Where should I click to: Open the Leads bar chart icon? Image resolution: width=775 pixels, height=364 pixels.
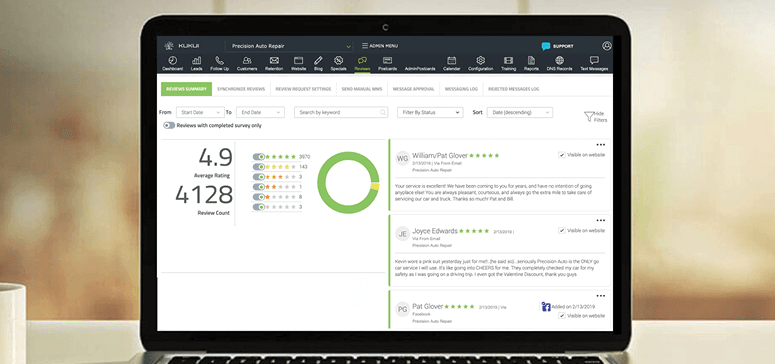(196, 60)
